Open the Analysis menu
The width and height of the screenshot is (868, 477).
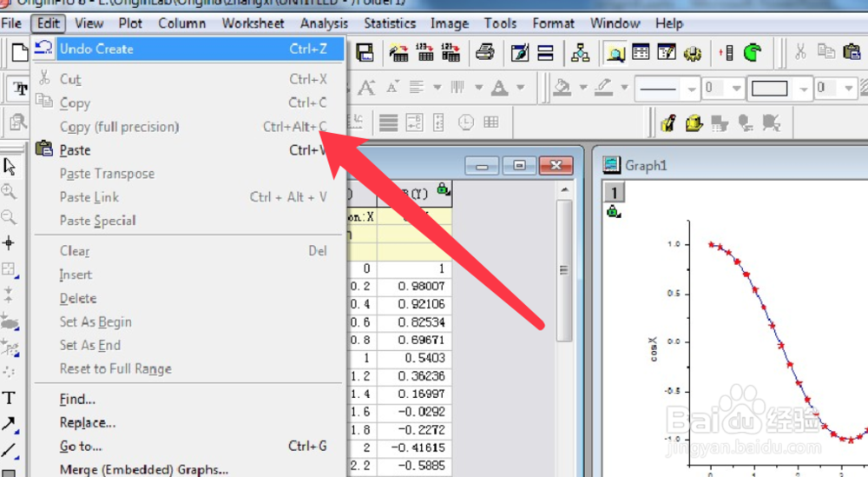[324, 23]
